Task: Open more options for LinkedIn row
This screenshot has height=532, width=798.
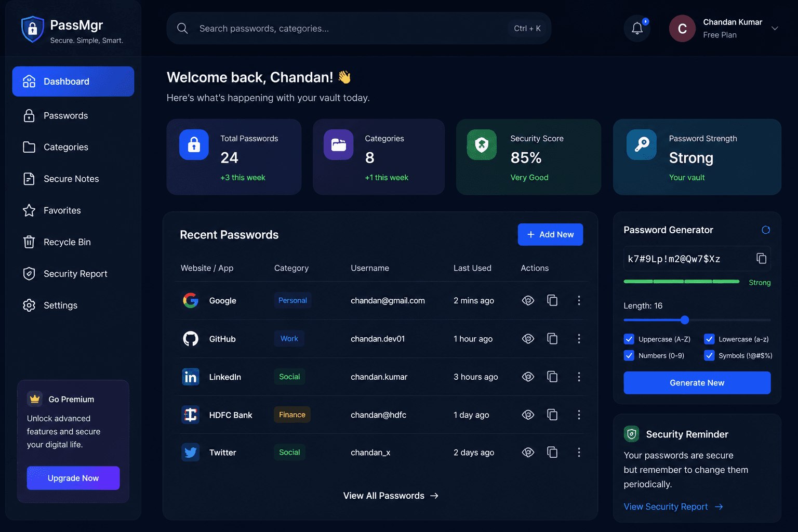Action: [579, 377]
